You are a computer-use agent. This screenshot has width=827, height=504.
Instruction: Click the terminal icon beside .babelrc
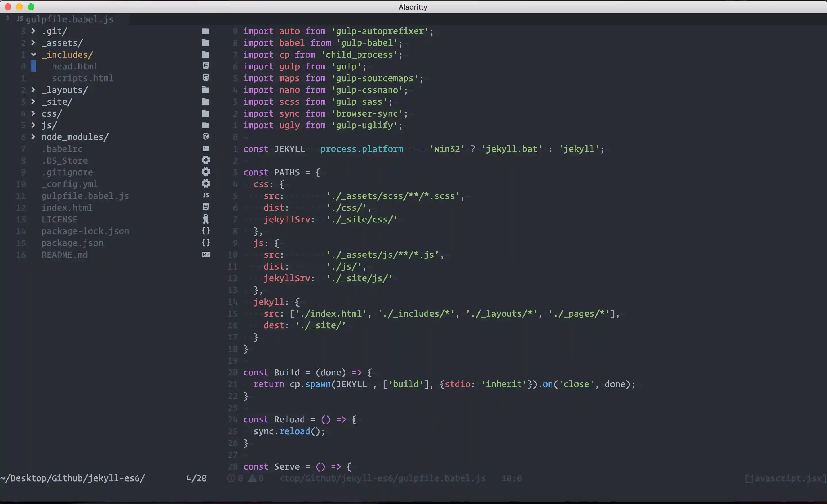206,148
